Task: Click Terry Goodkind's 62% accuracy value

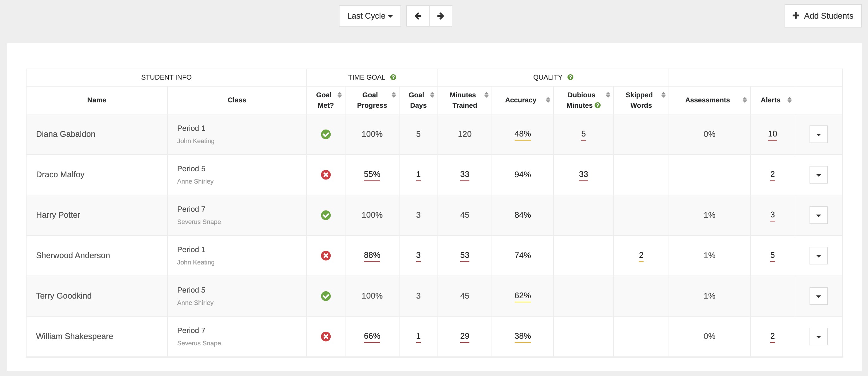Action: tap(522, 295)
